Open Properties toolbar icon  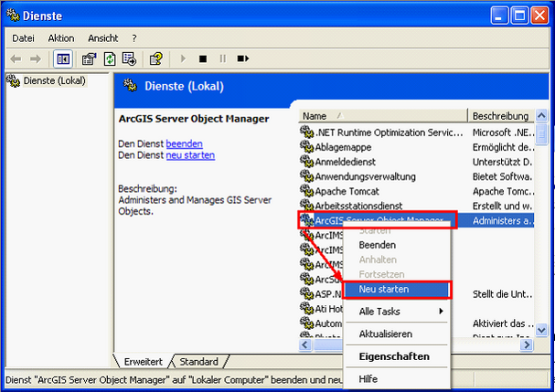[x=90, y=58]
